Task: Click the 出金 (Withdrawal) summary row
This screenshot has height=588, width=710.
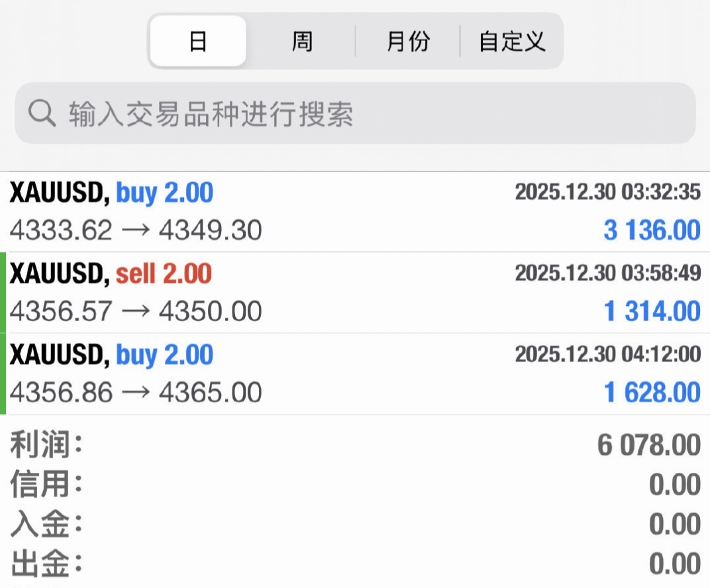Action: [355, 564]
